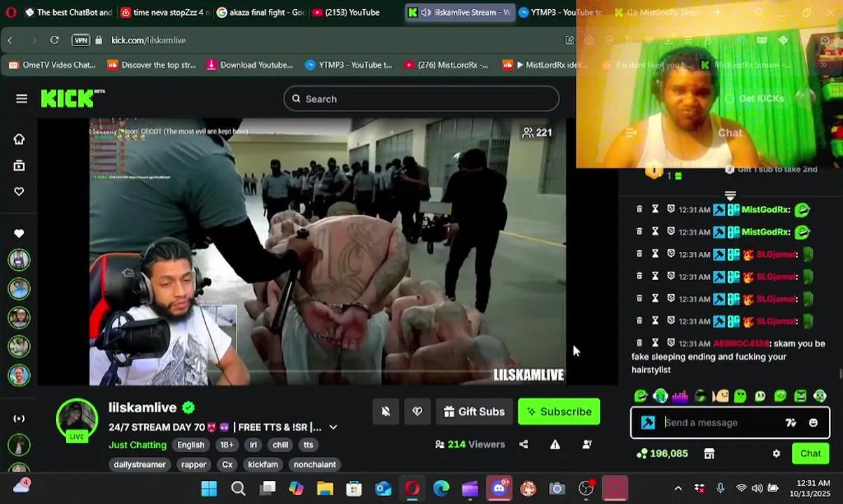Open the 'OmeTV Video Chat' bookmark
The image size is (843, 504).
pos(51,65)
